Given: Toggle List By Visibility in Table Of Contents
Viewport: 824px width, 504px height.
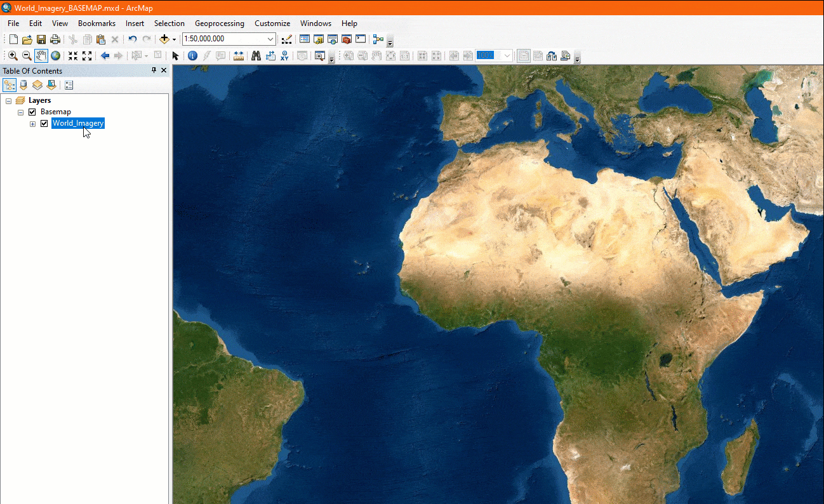Looking at the screenshot, I should [37, 84].
